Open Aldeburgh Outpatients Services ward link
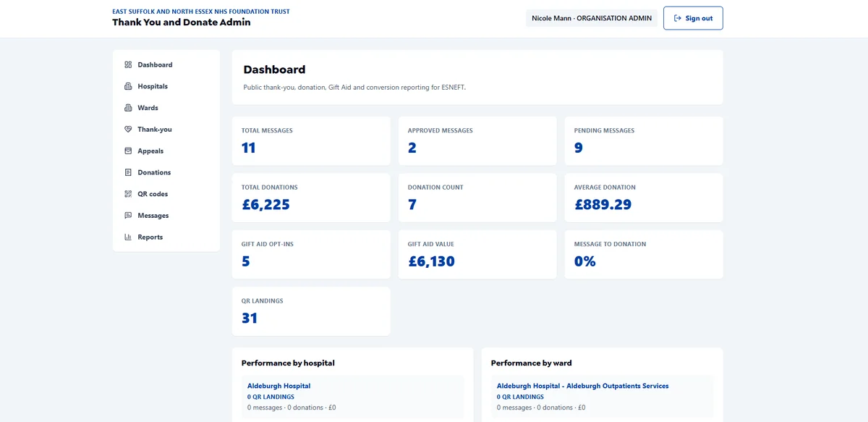This screenshot has width=868, height=422. tap(582, 386)
